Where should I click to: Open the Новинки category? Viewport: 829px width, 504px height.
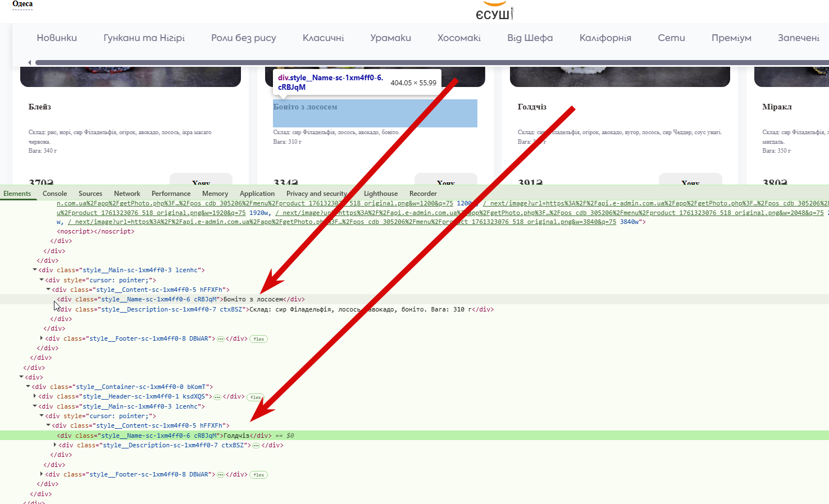pos(57,38)
